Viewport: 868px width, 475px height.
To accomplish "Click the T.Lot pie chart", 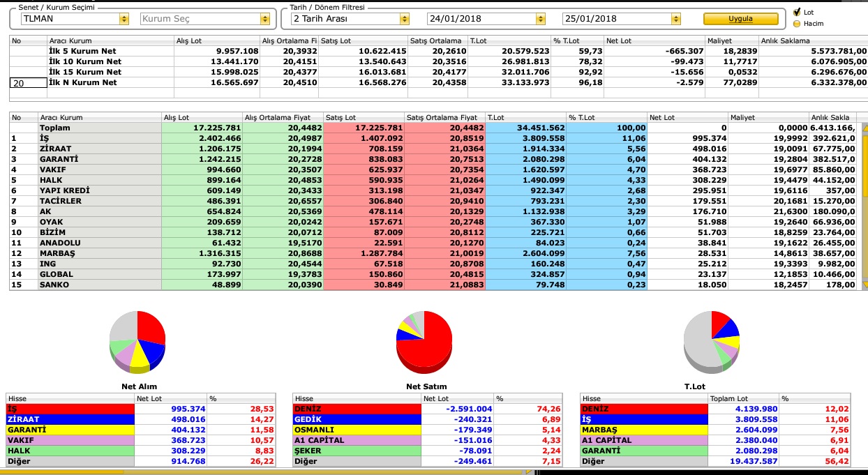I will [711, 342].
